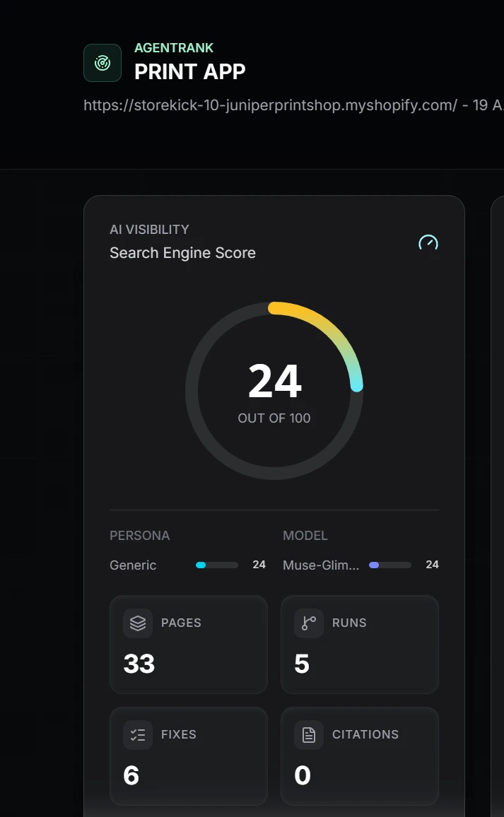Click the AgentRank radar logo icon
The height and width of the screenshot is (817, 504).
(102, 63)
